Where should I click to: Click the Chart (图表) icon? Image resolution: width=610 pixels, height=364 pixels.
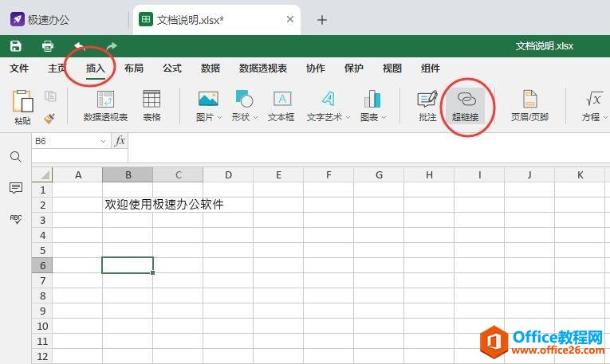(x=372, y=99)
